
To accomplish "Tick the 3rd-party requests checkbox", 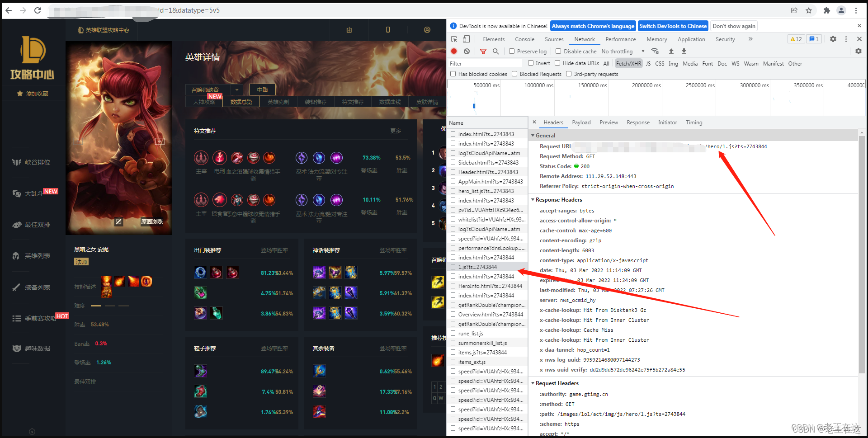I will click(569, 74).
